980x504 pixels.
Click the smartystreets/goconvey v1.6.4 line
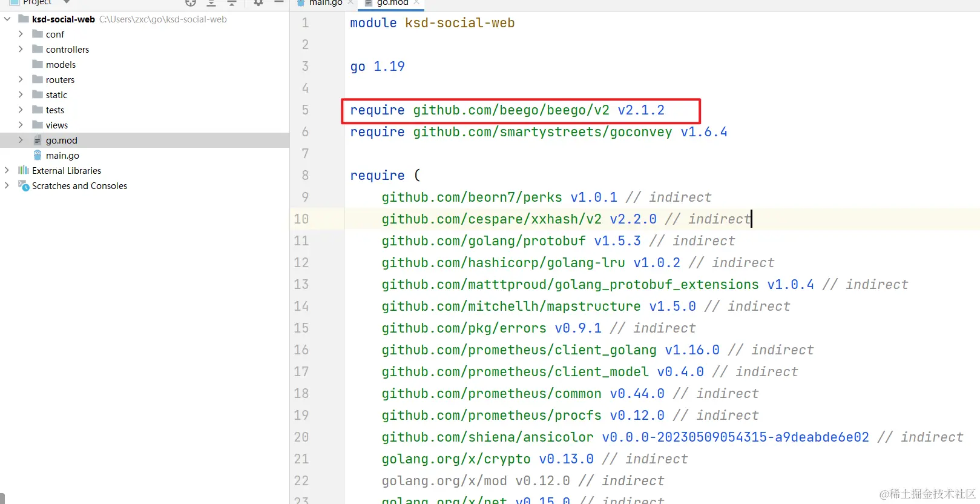point(539,132)
